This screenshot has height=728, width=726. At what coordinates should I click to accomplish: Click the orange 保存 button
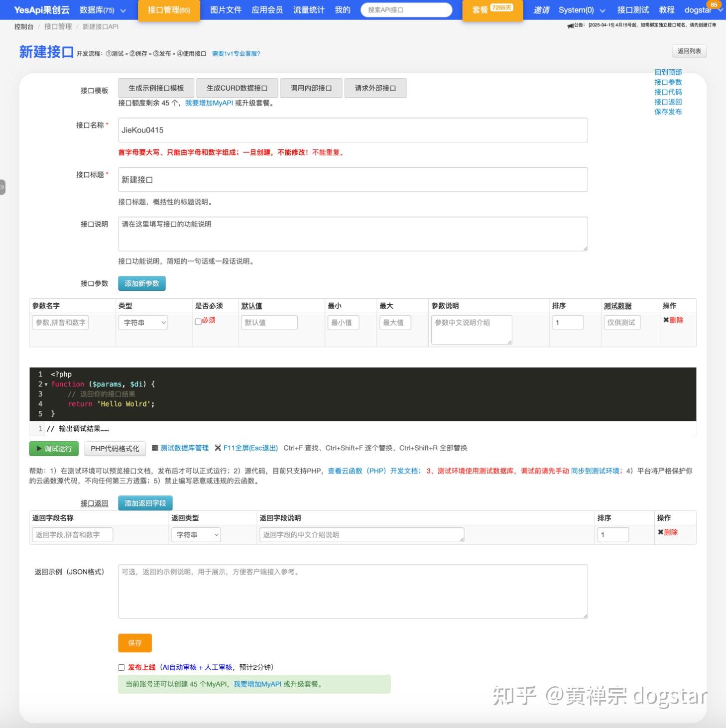(134, 643)
